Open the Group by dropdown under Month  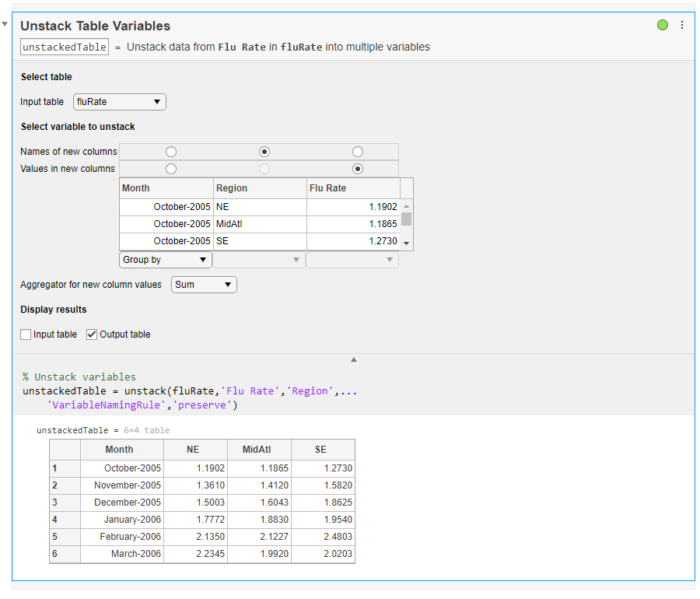point(166,260)
